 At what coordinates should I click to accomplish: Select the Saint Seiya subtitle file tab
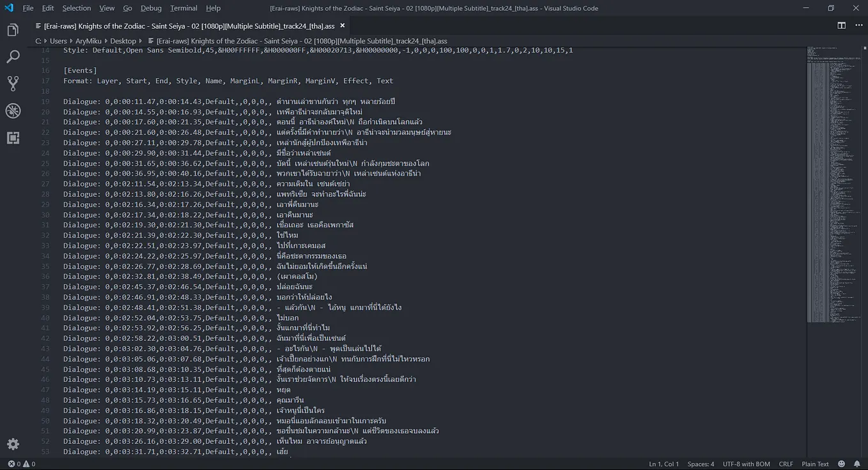coord(185,26)
